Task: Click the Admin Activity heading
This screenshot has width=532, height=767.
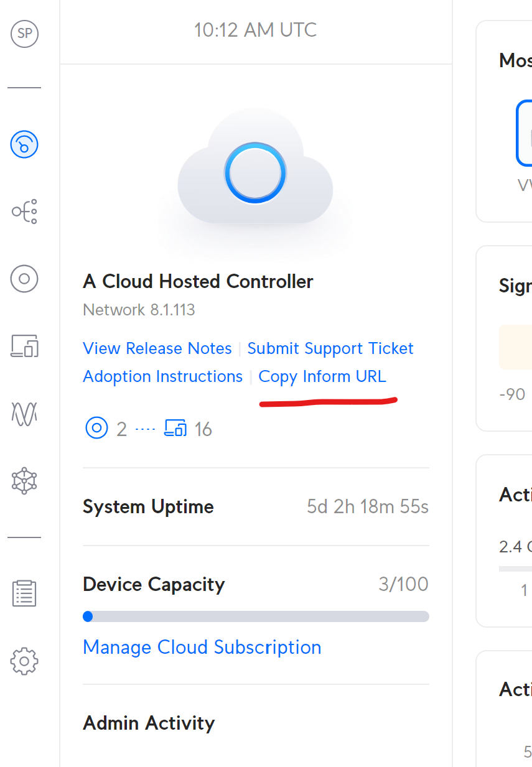Action: coord(149,723)
